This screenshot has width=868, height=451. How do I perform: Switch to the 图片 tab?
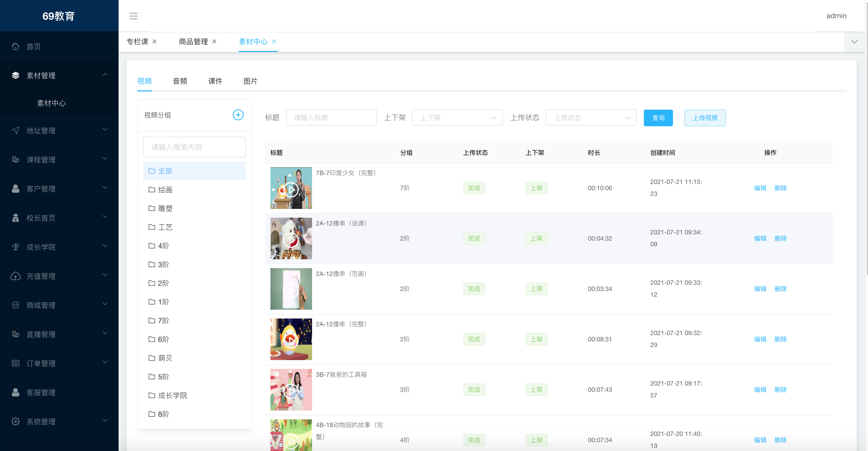point(250,81)
